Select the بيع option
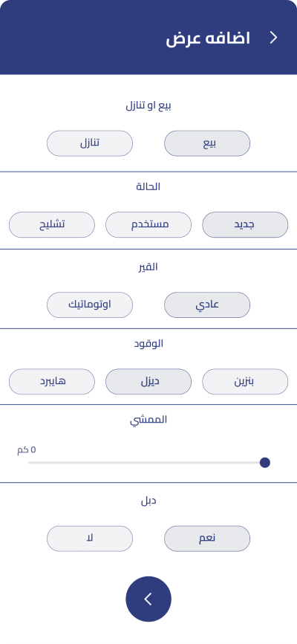297x644 pixels. 207,143
